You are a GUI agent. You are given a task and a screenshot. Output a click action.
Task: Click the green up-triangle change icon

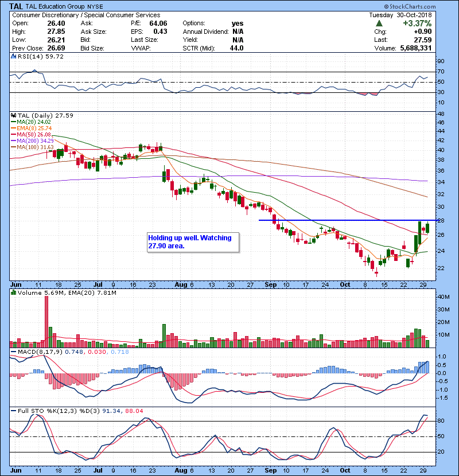[379, 24]
